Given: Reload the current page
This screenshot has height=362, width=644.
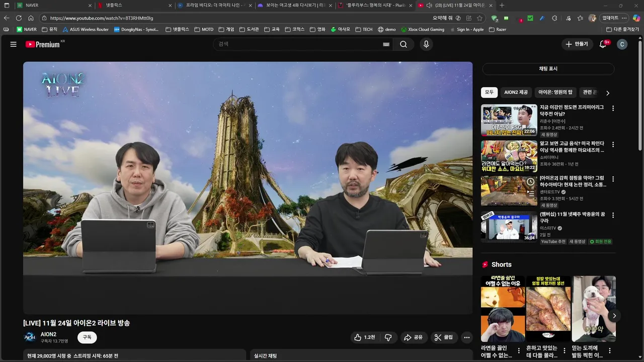Looking at the screenshot, I should [x=19, y=18].
